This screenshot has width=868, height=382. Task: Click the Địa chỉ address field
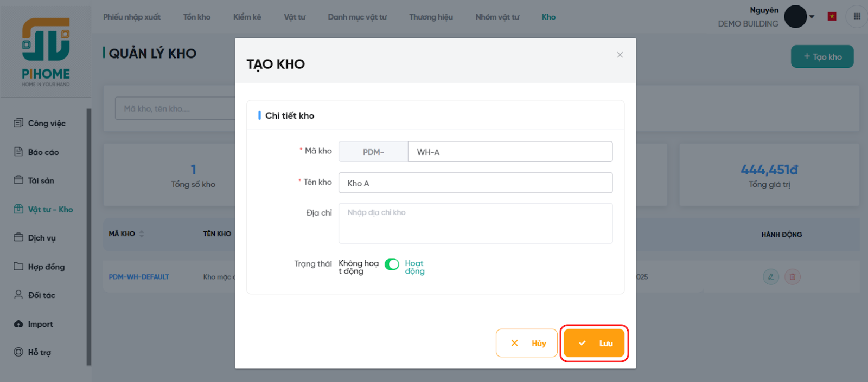(x=475, y=223)
